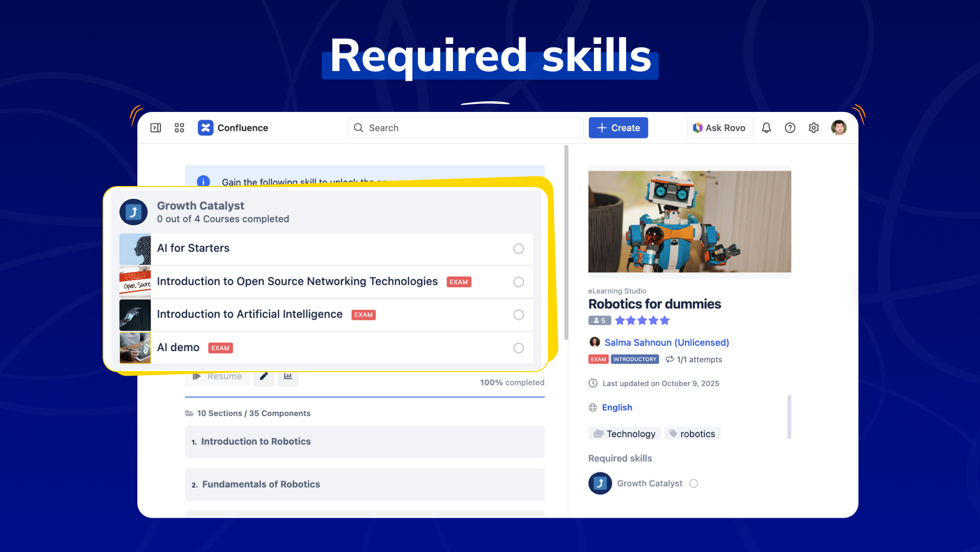Toggle the sidebar panel icon
The height and width of the screenshot is (552, 980).
[x=156, y=128]
